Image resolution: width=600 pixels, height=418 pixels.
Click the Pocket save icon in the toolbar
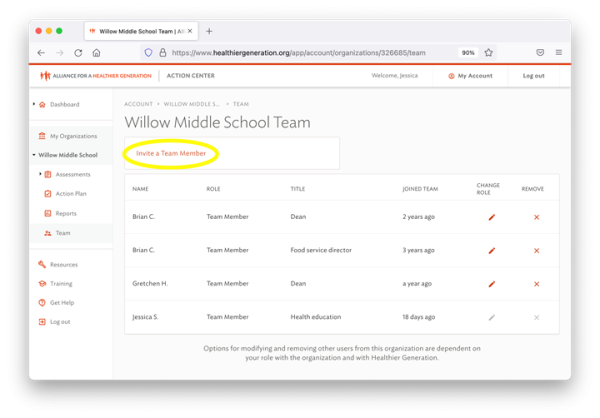click(x=540, y=53)
